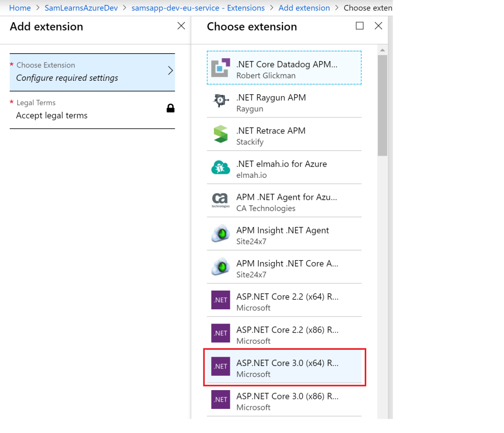Click Add extension breadcrumb link
The width and height of the screenshot is (504, 433).
(304, 8)
